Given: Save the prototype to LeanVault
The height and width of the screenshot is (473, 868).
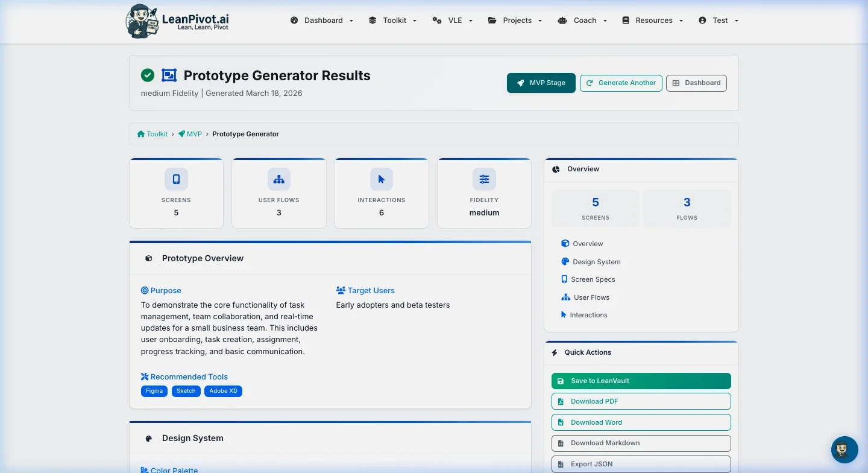Looking at the screenshot, I should (x=641, y=381).
